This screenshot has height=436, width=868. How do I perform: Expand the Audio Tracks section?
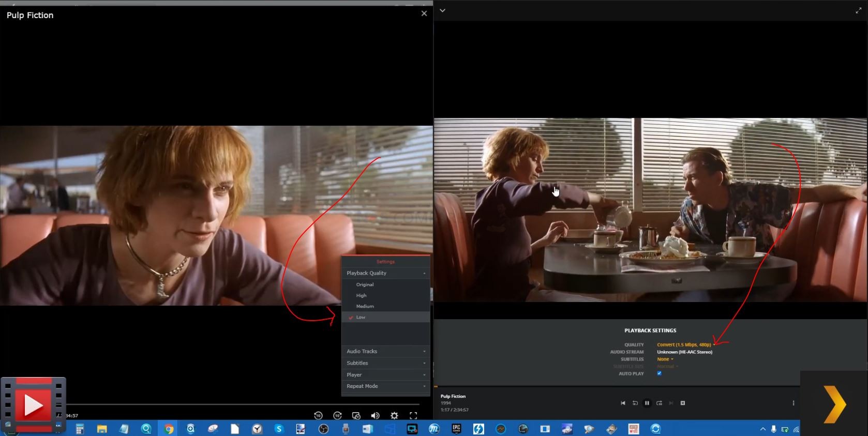tap(385, 351)
